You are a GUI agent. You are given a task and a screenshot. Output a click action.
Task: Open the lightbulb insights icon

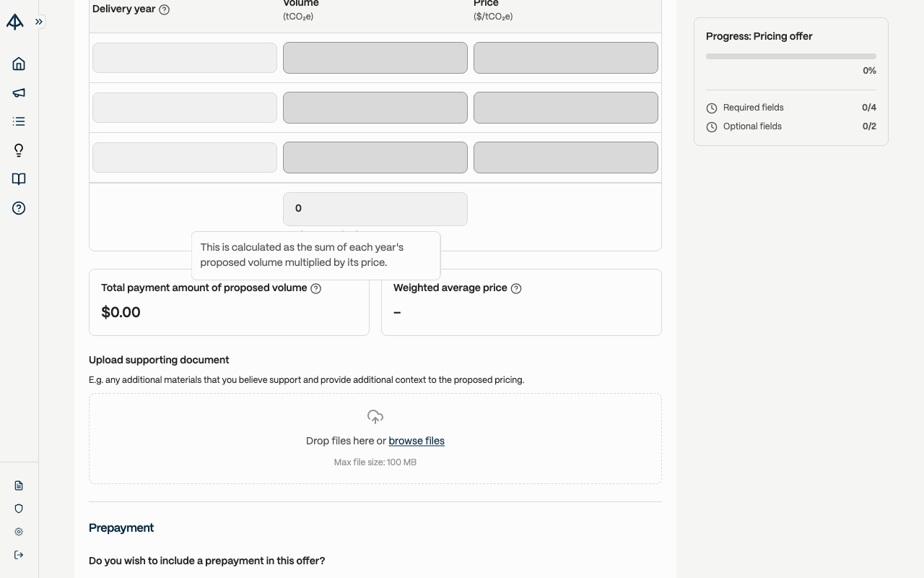tap(19, 150)
